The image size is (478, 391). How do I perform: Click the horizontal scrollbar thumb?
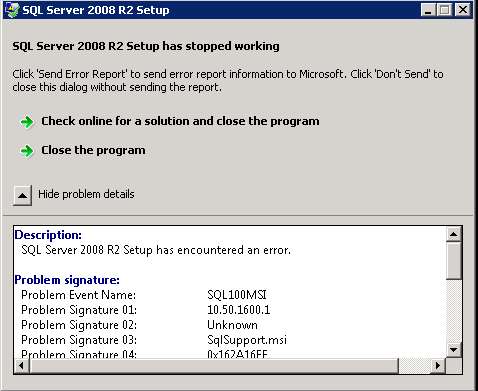point(214,365)
